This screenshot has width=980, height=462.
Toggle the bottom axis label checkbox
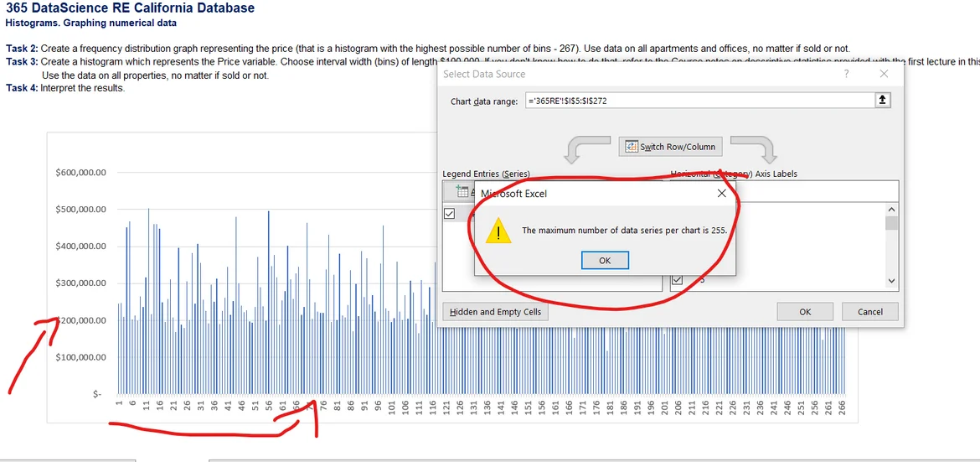pos(677,280)
